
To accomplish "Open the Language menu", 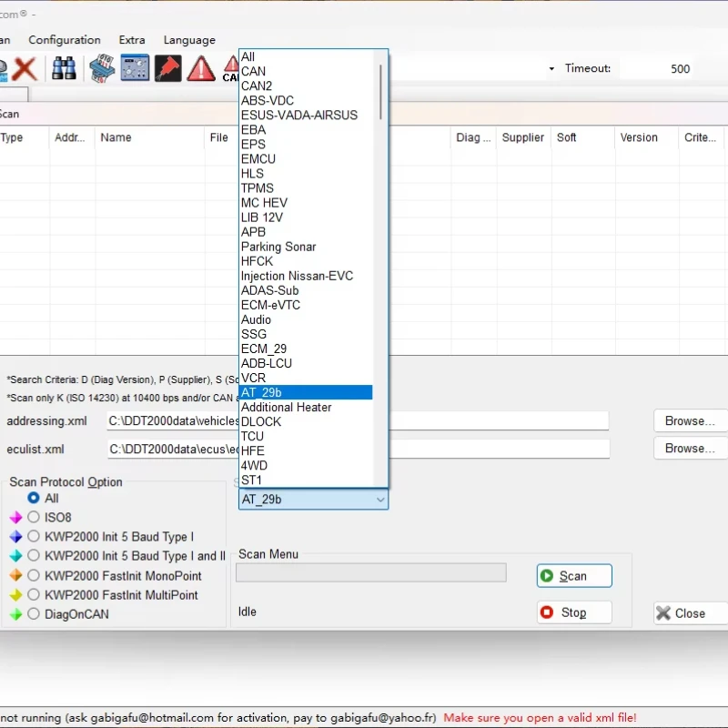I will tap(189, 40).
